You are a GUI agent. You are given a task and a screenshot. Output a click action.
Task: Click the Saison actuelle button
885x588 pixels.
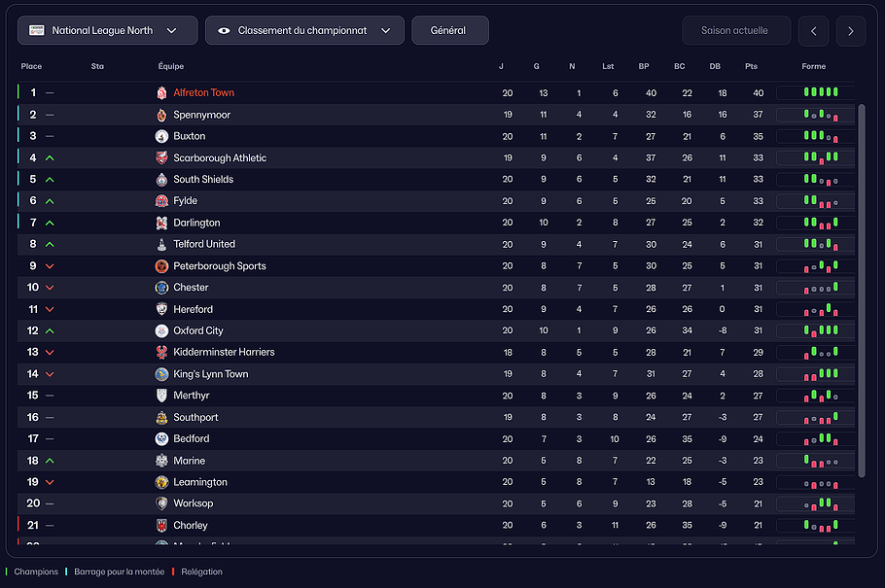click(736, 30)
